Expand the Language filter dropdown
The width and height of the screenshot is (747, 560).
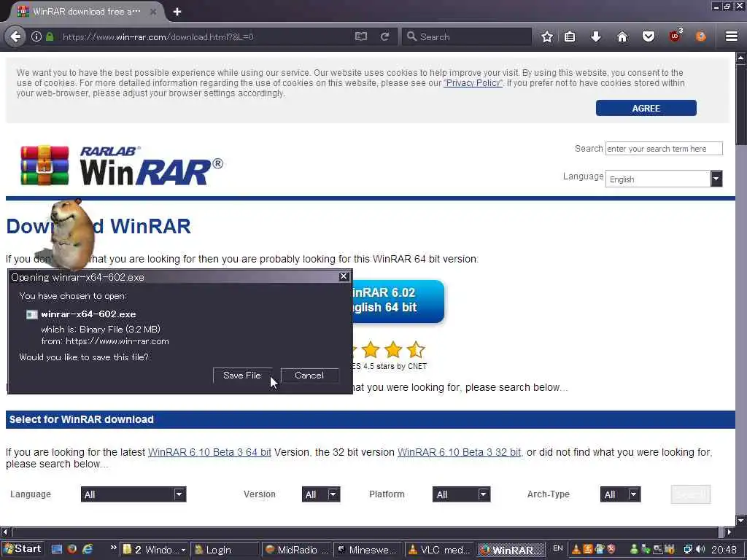click(133, 494)
